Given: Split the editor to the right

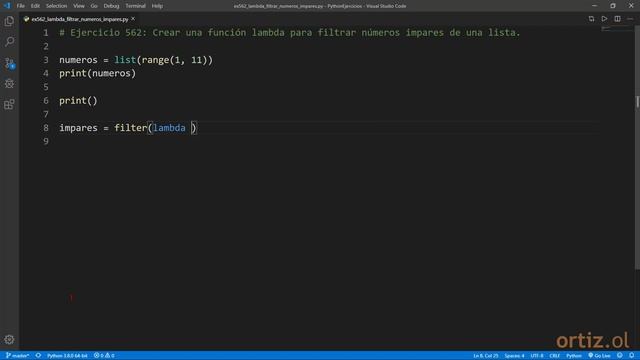Looking at the screenshot, I should (617, 19).
